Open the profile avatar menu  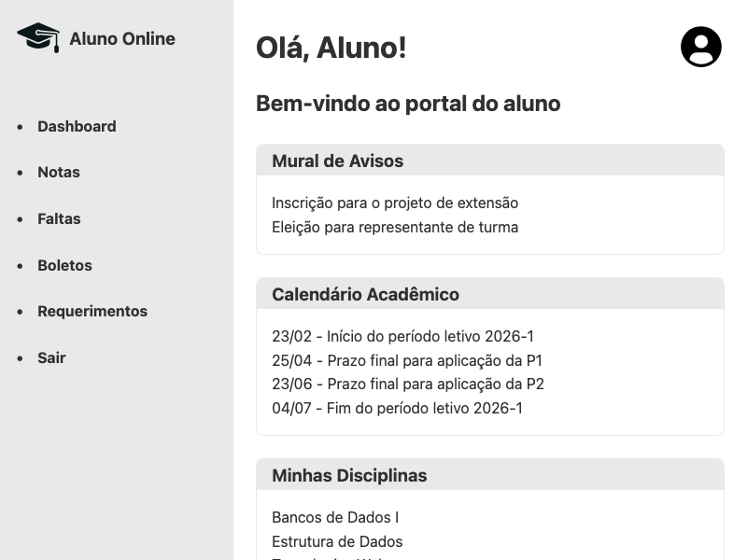pyautogui.click(x=701, y=47)
